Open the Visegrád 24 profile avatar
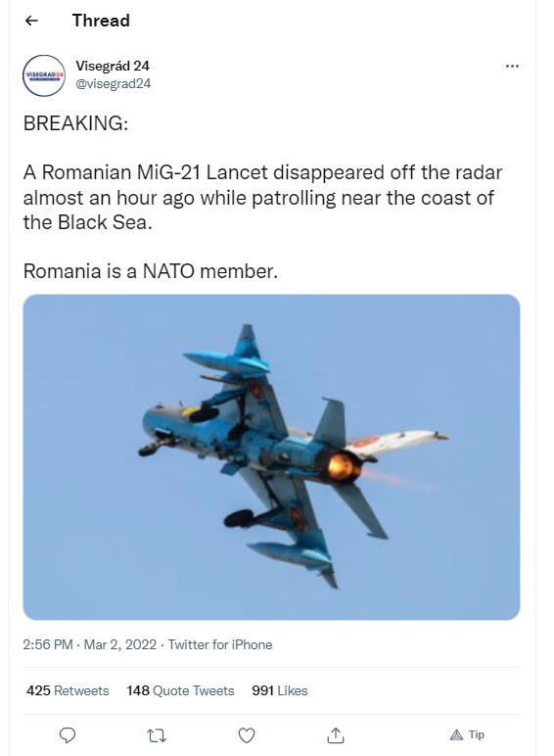554x756 pixels. 44,75
